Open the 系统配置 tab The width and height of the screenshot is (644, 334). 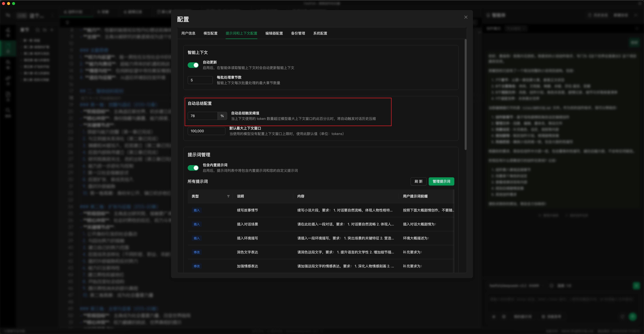[x=320, y=33]
